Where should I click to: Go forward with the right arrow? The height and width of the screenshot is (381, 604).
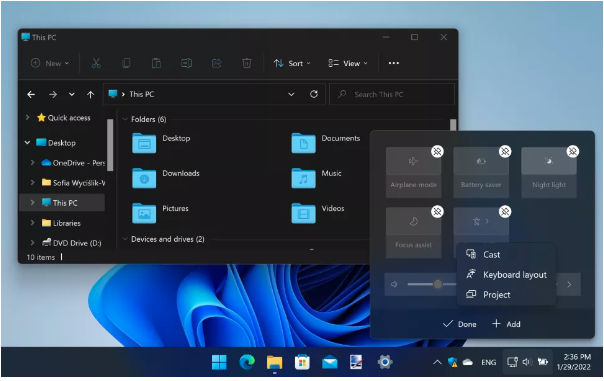53,94
